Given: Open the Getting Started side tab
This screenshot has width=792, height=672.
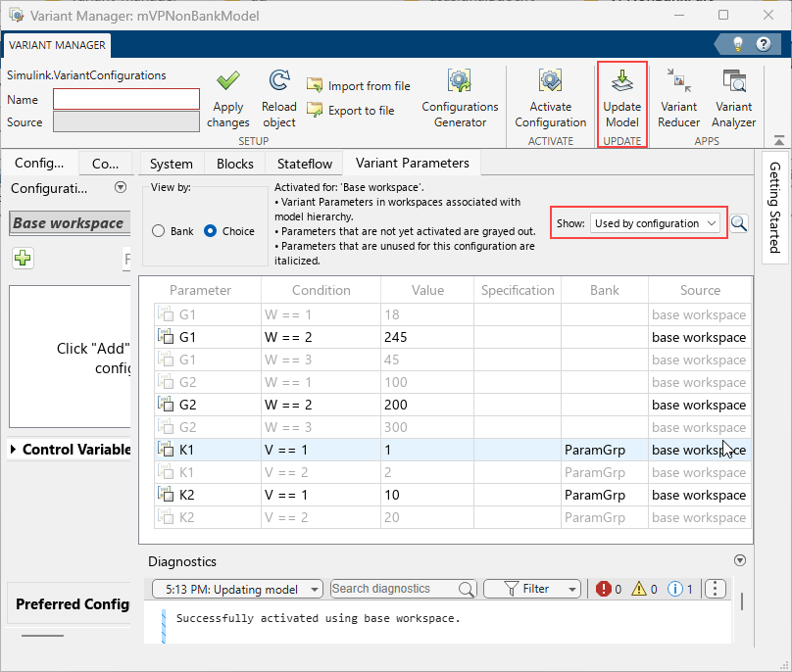Looking at the screenshot, I should tap(774, 207).
